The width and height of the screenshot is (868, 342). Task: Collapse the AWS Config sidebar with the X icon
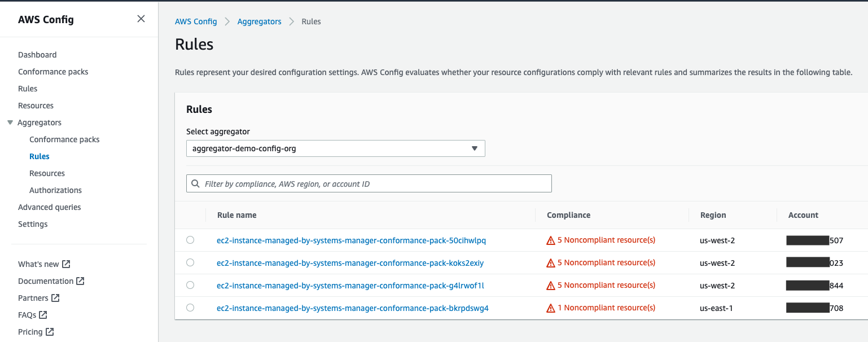(x=141, y=19)
